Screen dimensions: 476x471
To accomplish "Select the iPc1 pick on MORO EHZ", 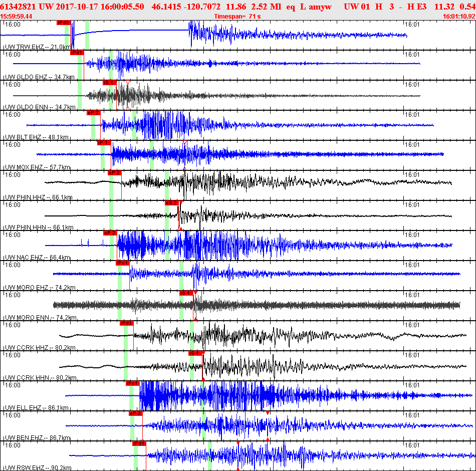I will pos(123,263).
